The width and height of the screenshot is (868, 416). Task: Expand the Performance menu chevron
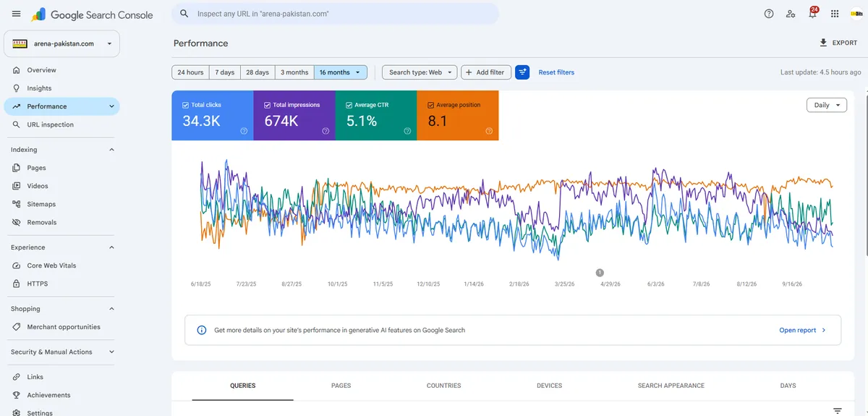pos(111,106)
